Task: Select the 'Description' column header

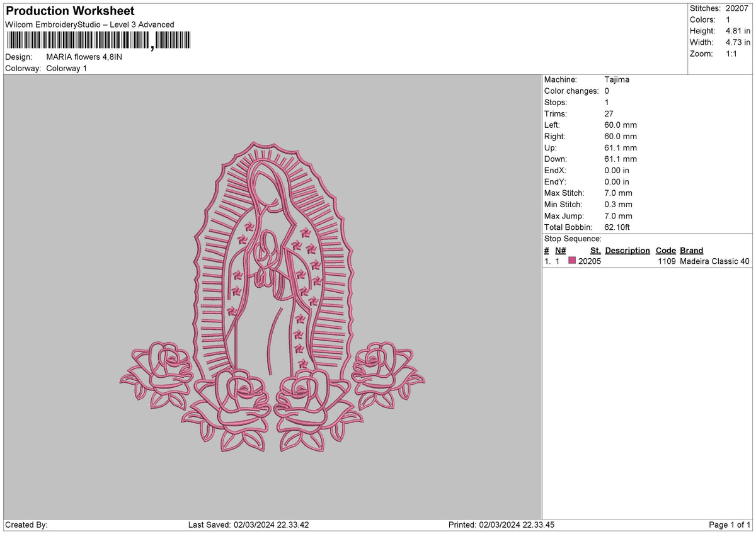Action: (627, 250)
